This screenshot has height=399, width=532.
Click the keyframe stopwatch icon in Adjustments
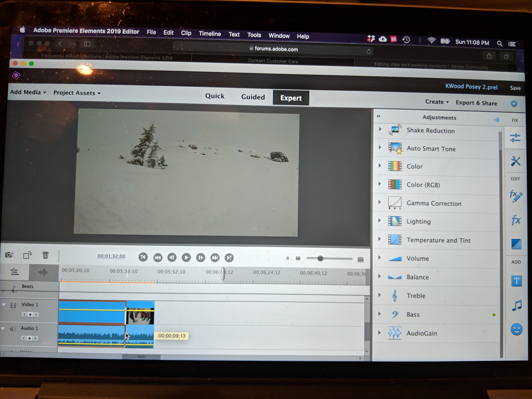point(497,120)
